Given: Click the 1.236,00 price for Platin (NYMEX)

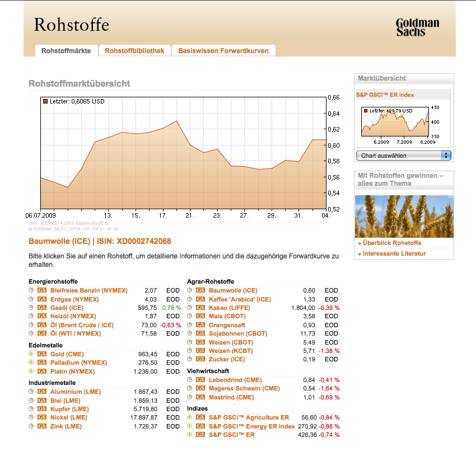Looking at the screenshot, I should [x=146, y=371].
